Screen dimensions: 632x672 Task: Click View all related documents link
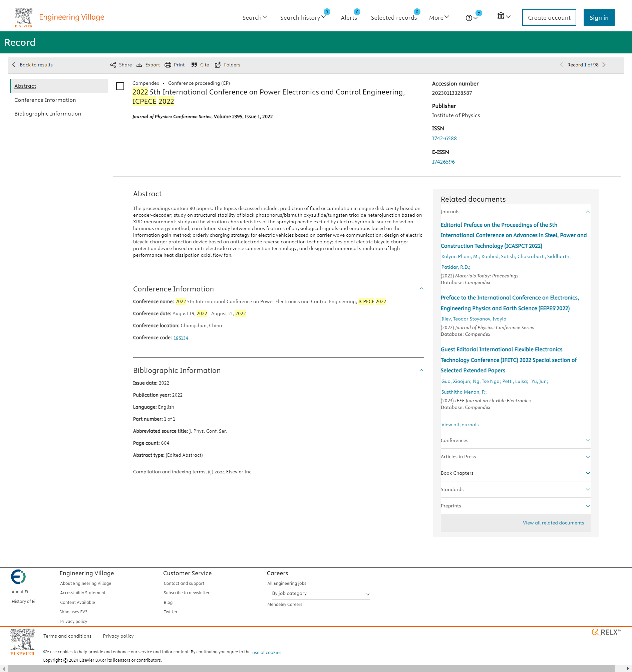pos(553,522)
